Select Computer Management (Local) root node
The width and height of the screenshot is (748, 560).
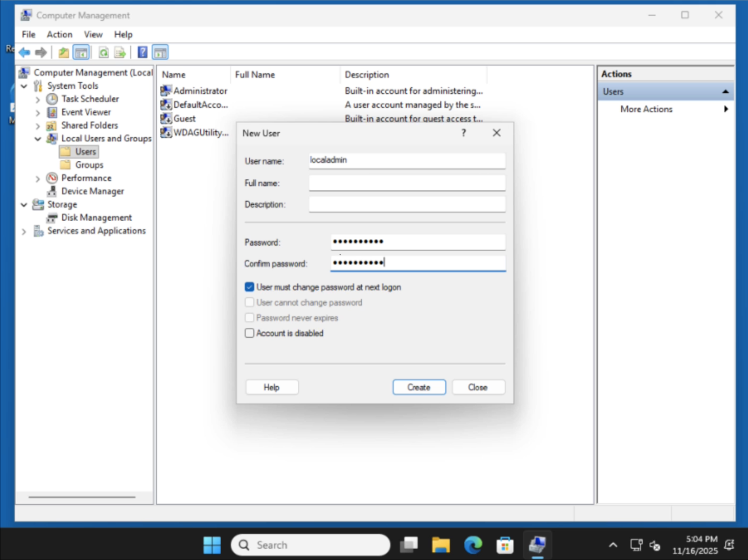point(93,72)
